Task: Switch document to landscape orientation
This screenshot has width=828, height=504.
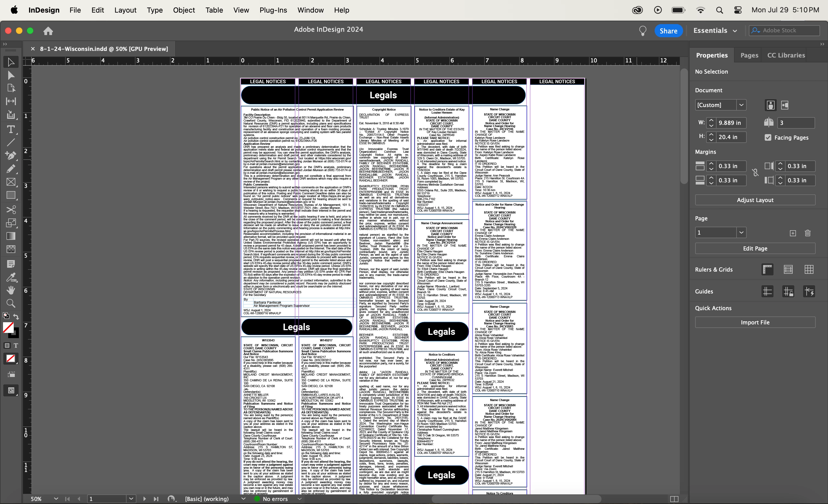Action: click(785, 105)
